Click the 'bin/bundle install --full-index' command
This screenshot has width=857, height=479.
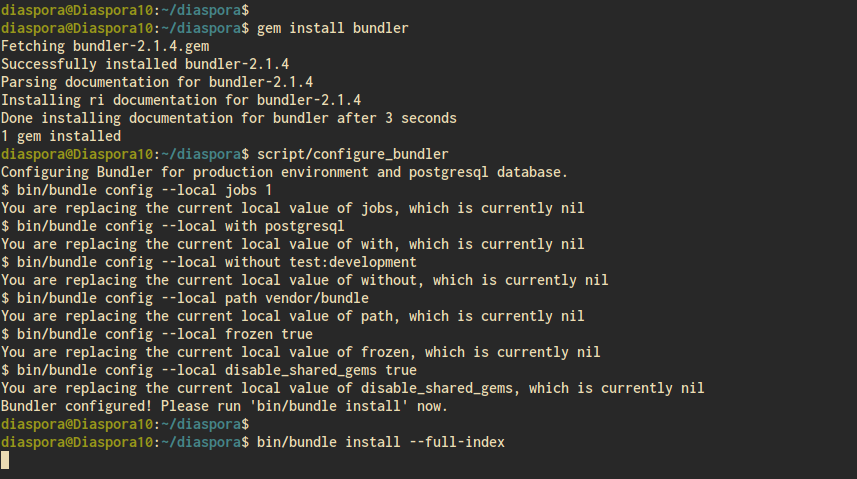click(x=380, y=442)
